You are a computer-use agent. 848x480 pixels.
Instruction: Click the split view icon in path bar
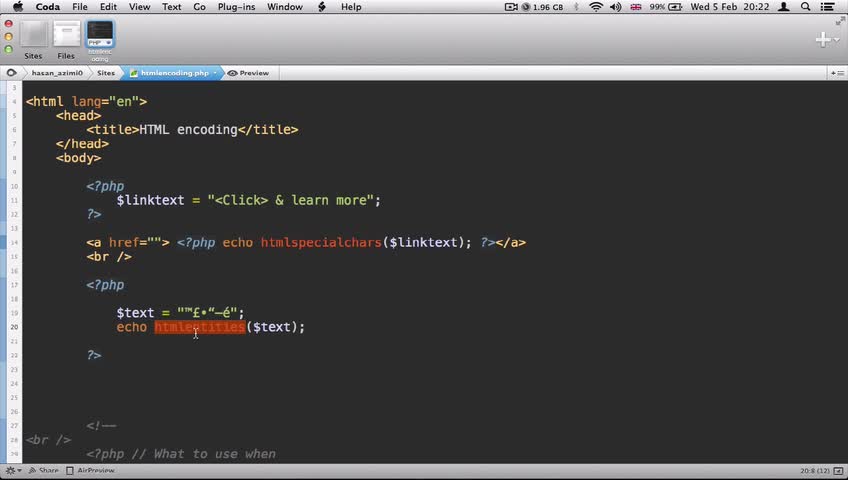[x=837, y=72]
